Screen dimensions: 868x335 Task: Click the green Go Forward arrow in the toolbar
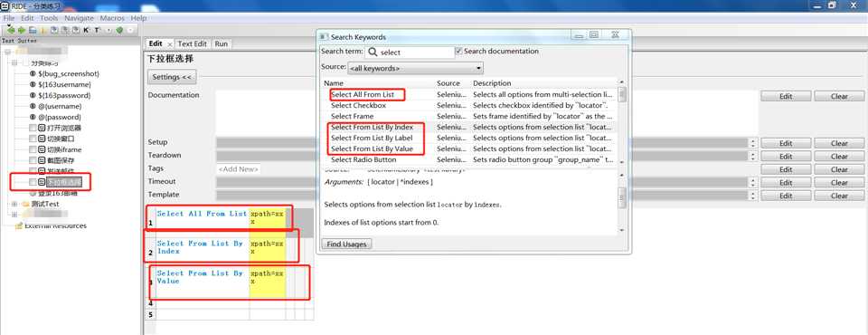(x=22, y=30)
